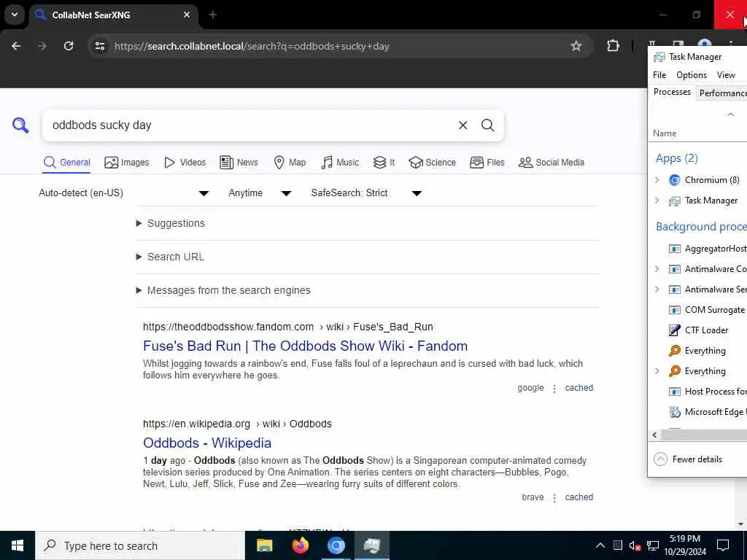This screenshot has width=747, height=560.
Task: Click the SearXNG magnifier logo
Action: coord(20,125)
